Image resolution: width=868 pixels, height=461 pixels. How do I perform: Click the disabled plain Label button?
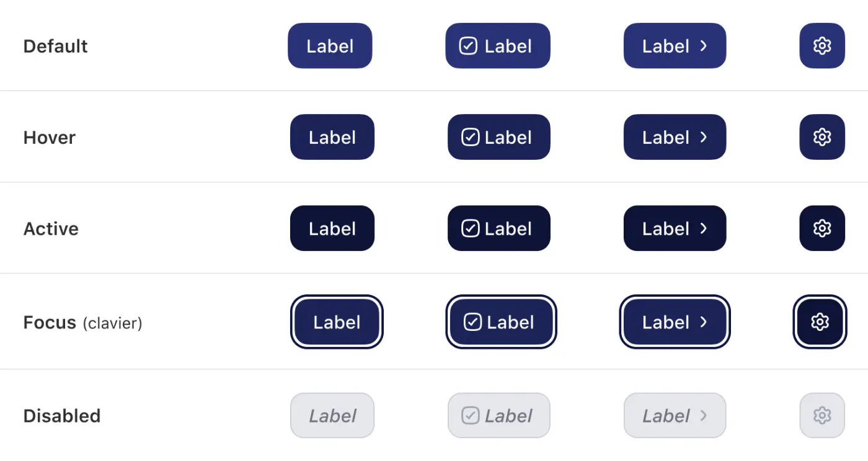pos(332,415)
